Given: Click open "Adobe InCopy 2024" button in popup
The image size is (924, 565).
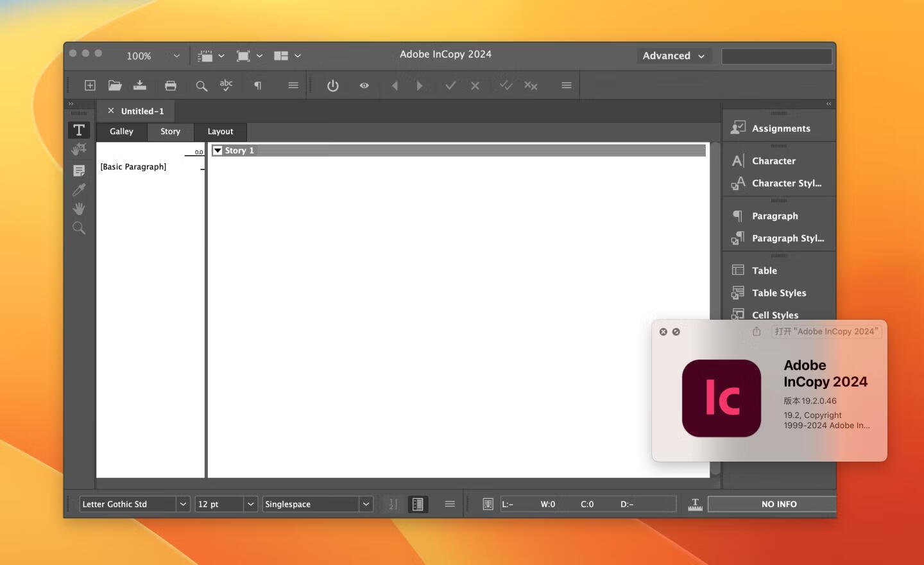Looking at the screenshot, I should (x=826, y=332).
